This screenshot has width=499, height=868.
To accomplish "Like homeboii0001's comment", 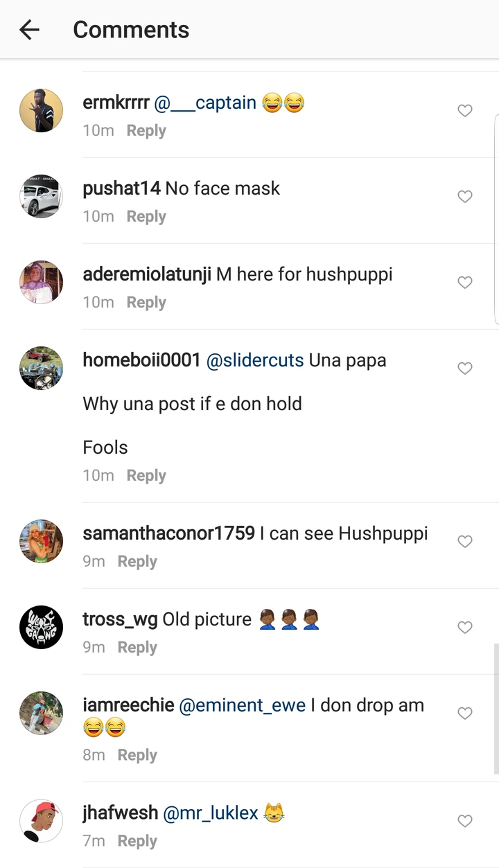I will tap(465, 369).
